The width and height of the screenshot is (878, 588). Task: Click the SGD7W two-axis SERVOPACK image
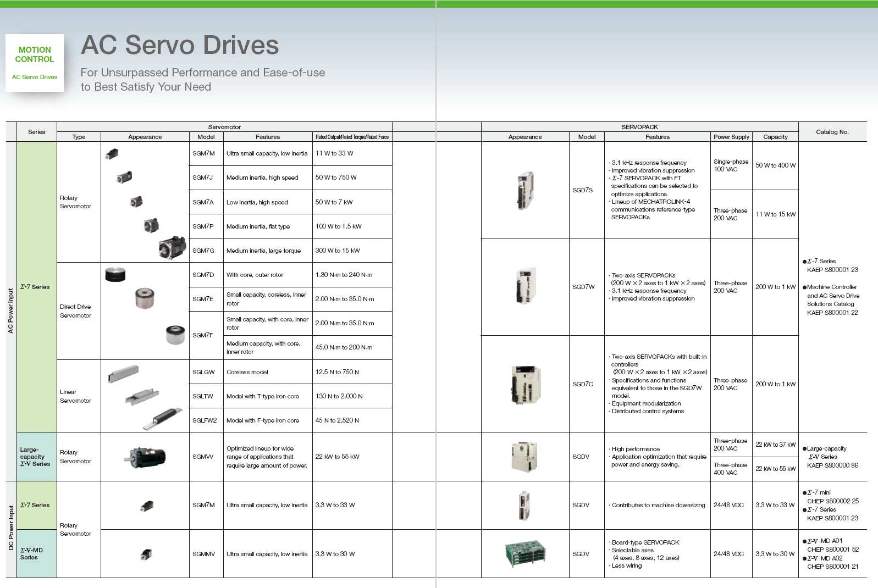click(x=526, y=286)
